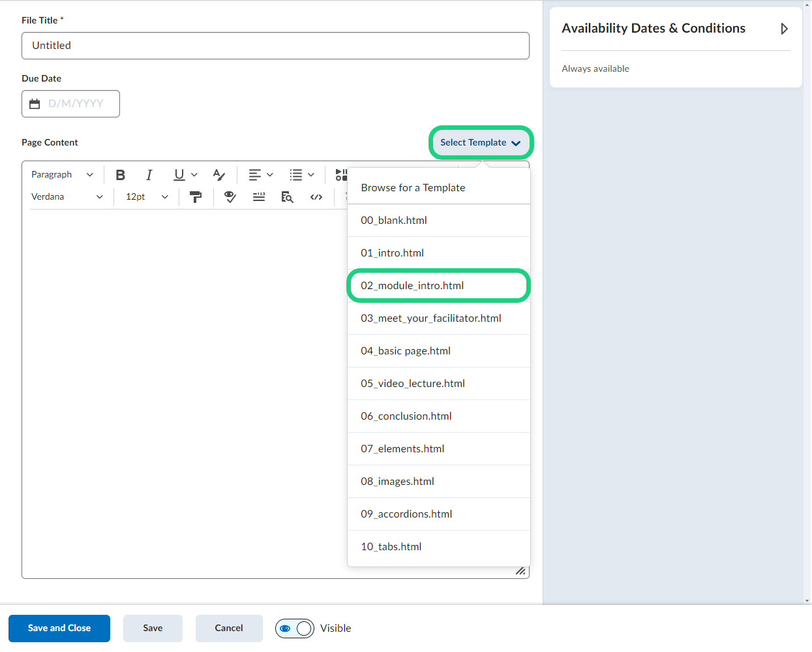Open the Paragraph format dropdown
This screenshot has height=652, width=812.
[x=62, y=175]
